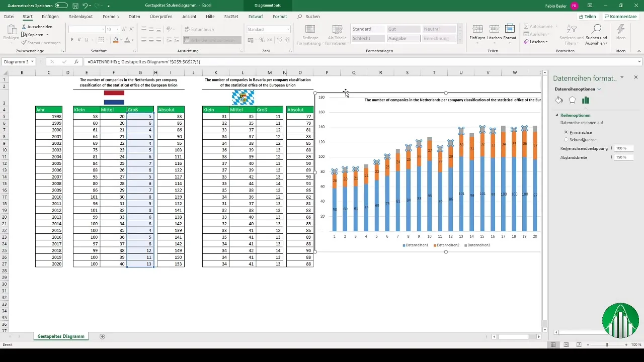Open the Reihenoptionen bar chart tab

[585, 100]
